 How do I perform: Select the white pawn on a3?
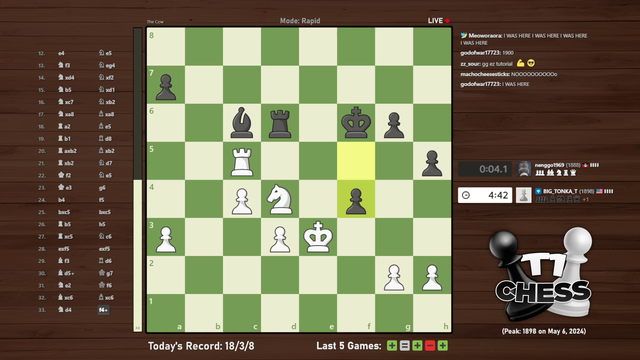click(166, 239)
